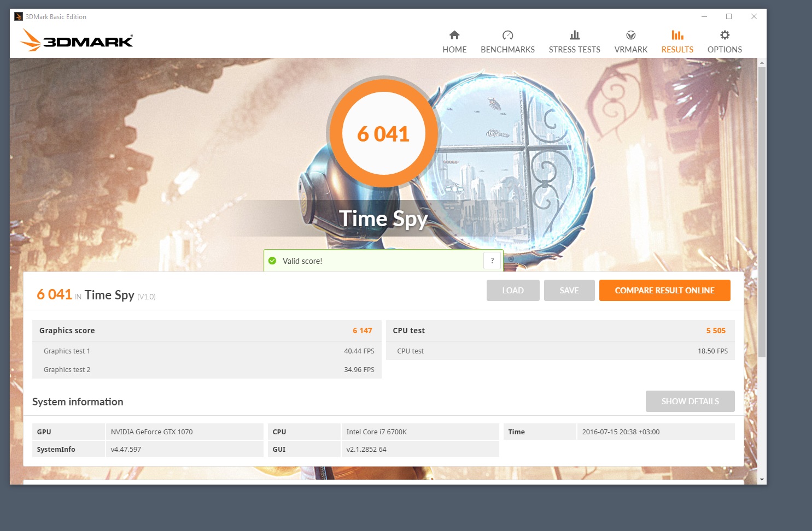Click the 3DMark title bar app icon
The width and height of the screenshot is (812, 531).
click(19, 16)
